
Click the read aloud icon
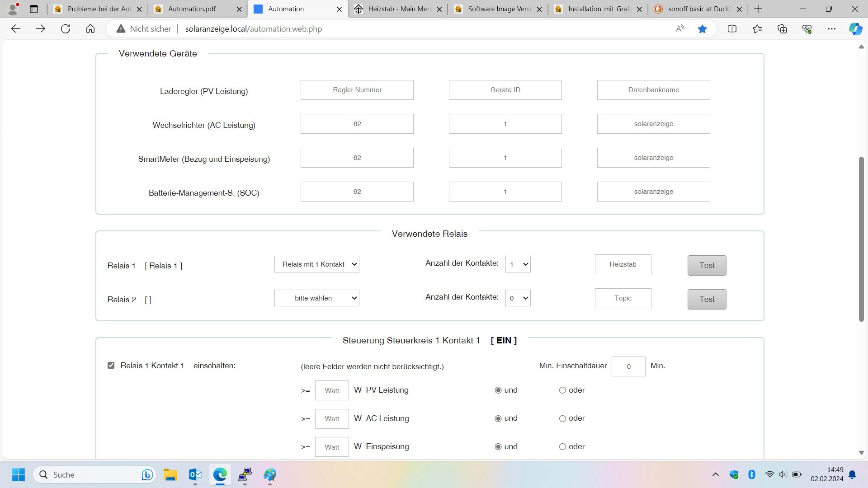click(x=679, y=29)
